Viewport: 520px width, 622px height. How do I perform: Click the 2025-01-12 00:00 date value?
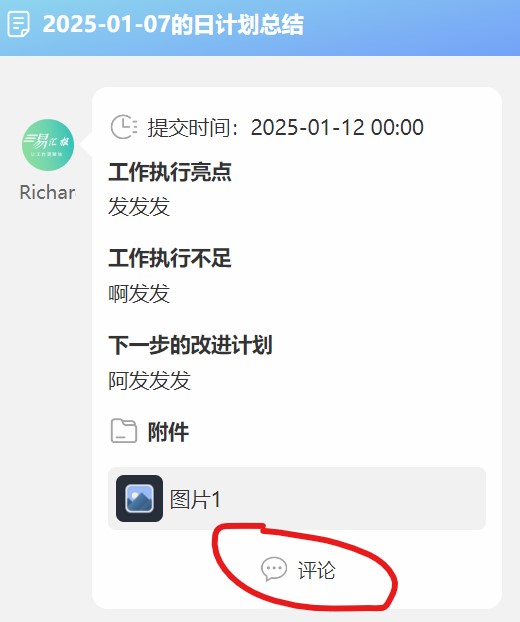pyautogui.click(x=337, y=127)
